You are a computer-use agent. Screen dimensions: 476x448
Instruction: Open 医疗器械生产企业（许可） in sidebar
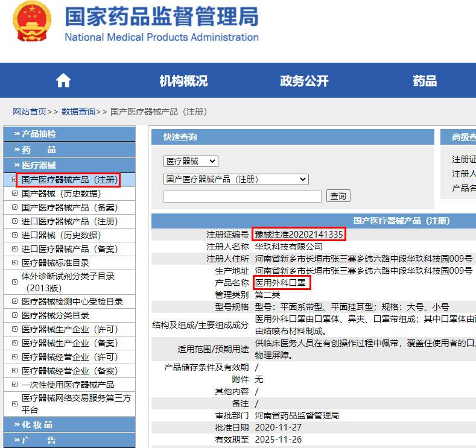click(x=69, y=329)
